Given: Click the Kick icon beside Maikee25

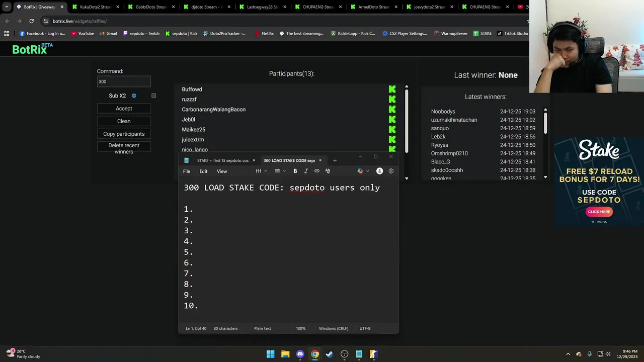Looking at the screenshot, I should click(392, 130).
